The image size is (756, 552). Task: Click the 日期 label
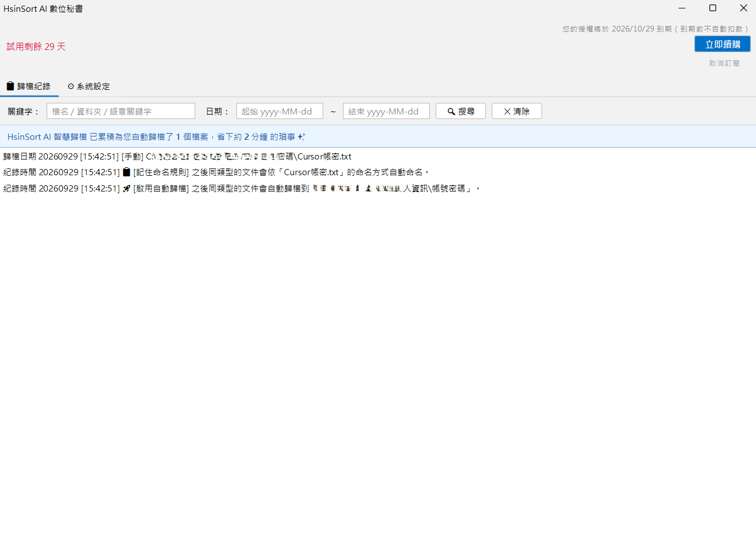tap(218, 112)
